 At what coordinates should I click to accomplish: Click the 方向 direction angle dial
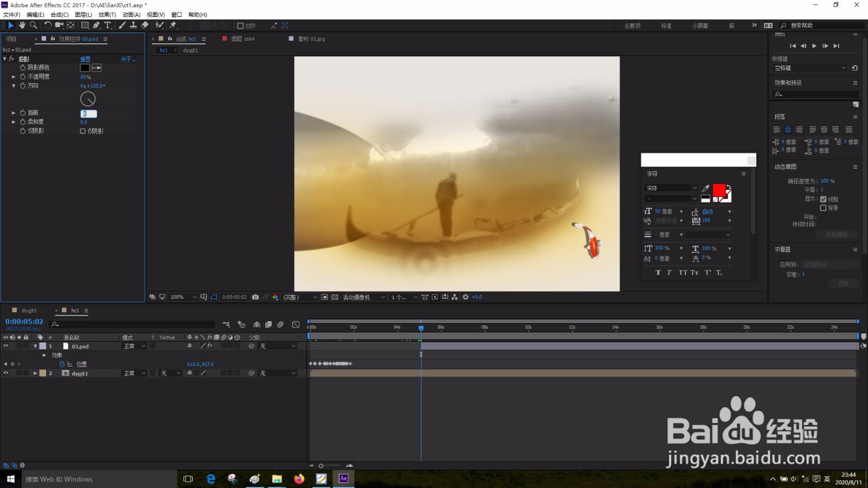tap(88, 99)
